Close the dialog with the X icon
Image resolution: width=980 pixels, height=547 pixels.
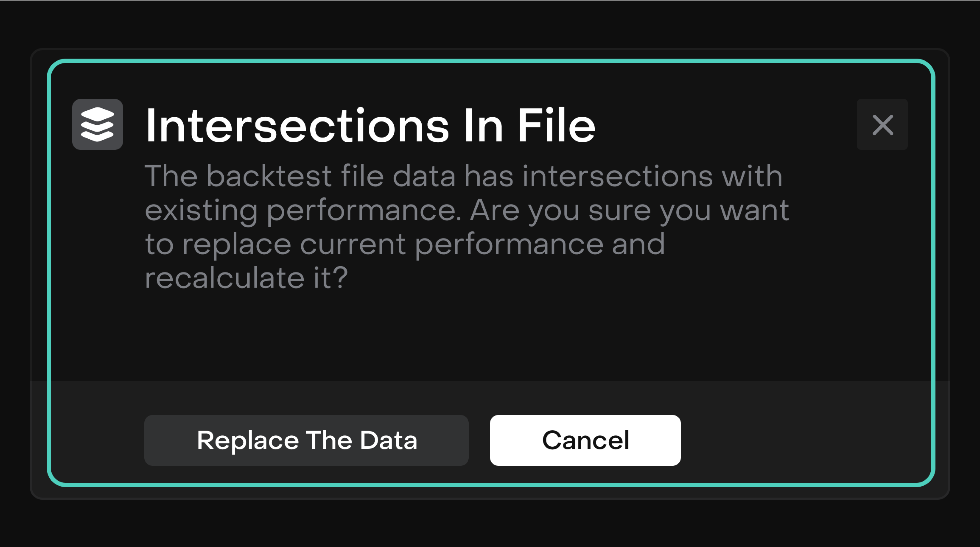tap(882, 124)
